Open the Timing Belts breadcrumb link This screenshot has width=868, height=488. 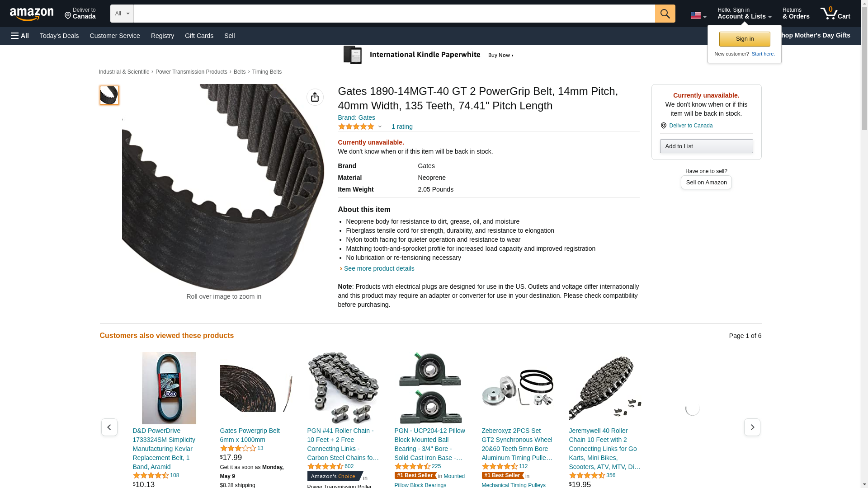[267, 72]
